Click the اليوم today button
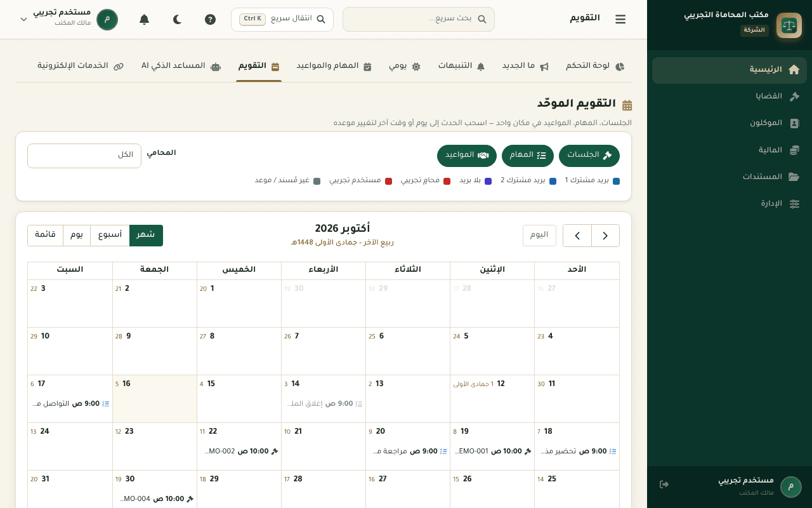Image resolution: width=812 pixels, height=508 pixels. coord(539,236)
